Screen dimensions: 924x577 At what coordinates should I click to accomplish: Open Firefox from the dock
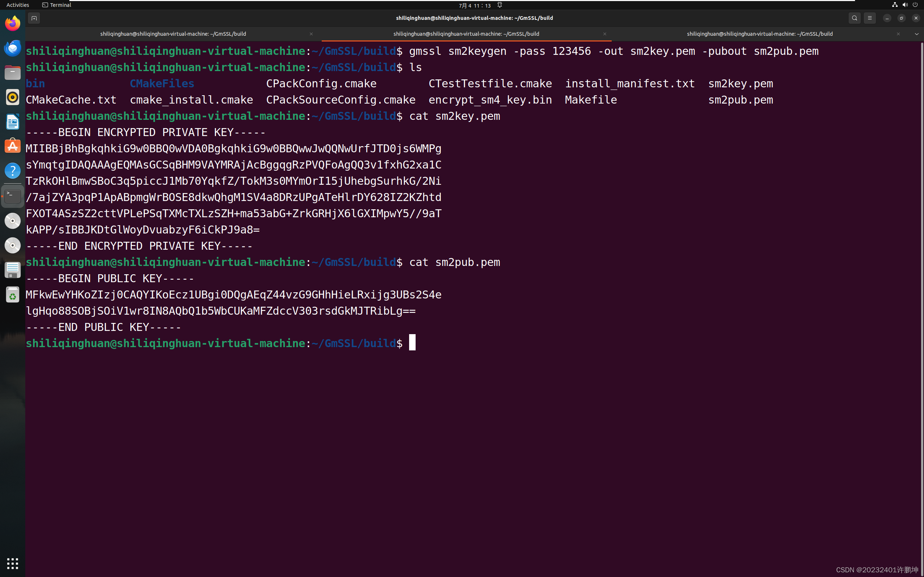tap(13, 23)
